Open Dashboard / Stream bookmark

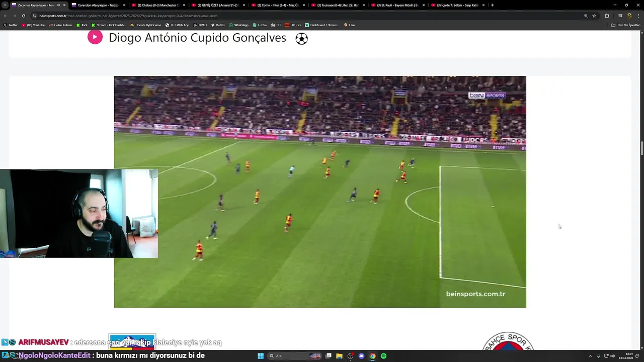point(322,25)
